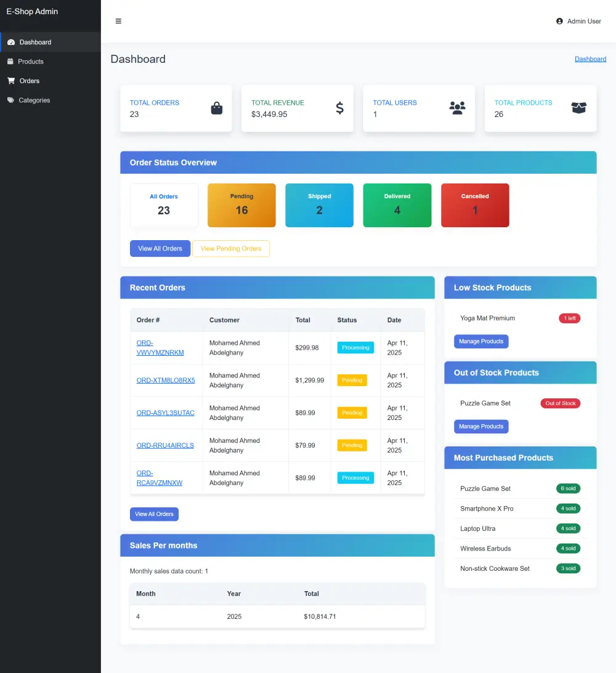
Task: Click the Cancelled status card showing 1
Action: [475, 204]
